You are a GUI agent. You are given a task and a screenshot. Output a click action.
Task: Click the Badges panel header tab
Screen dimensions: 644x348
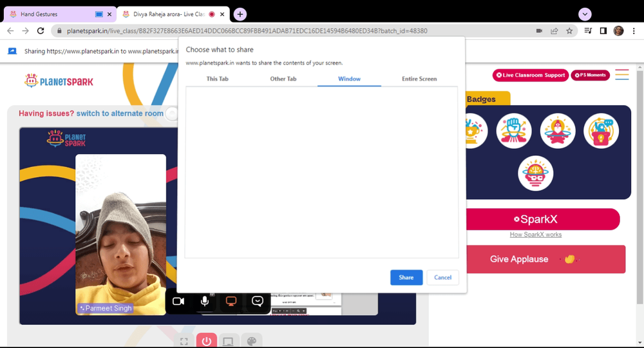click(x=488, y=99)
